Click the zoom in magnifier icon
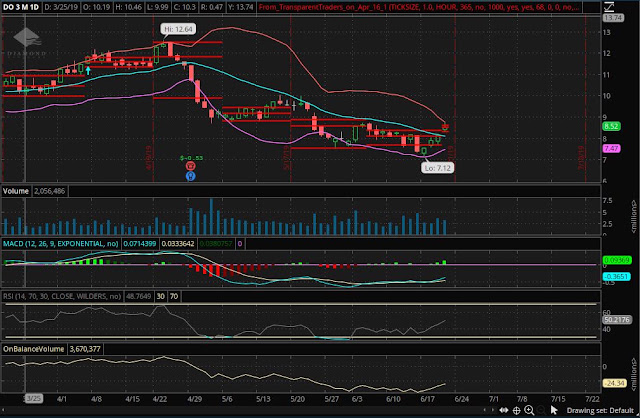The width and height of the screenshot is (640, 418). [529, 410]
